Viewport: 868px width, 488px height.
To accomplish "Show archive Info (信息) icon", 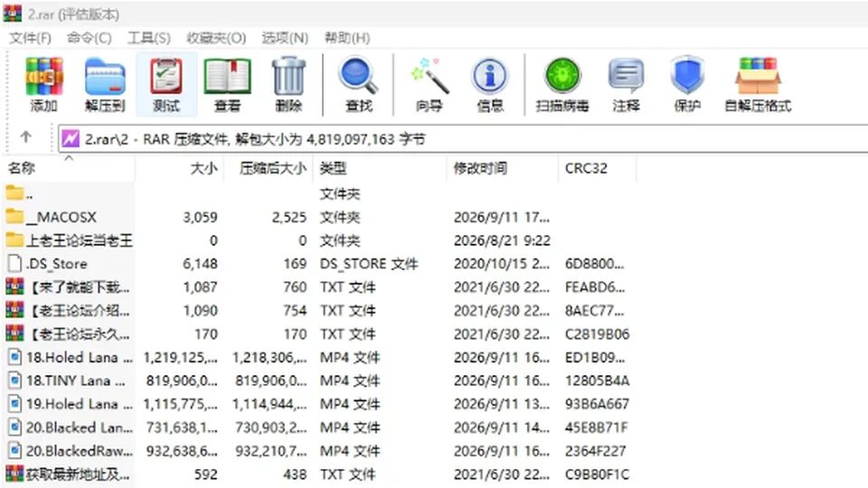I will (x=490, y=85).
